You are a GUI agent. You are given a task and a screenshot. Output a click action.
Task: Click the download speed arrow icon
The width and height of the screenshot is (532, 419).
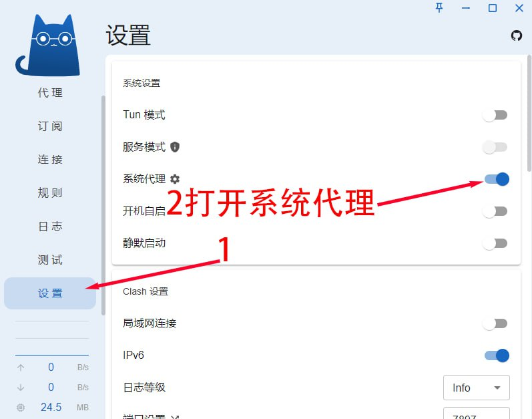tap(21, 388)
